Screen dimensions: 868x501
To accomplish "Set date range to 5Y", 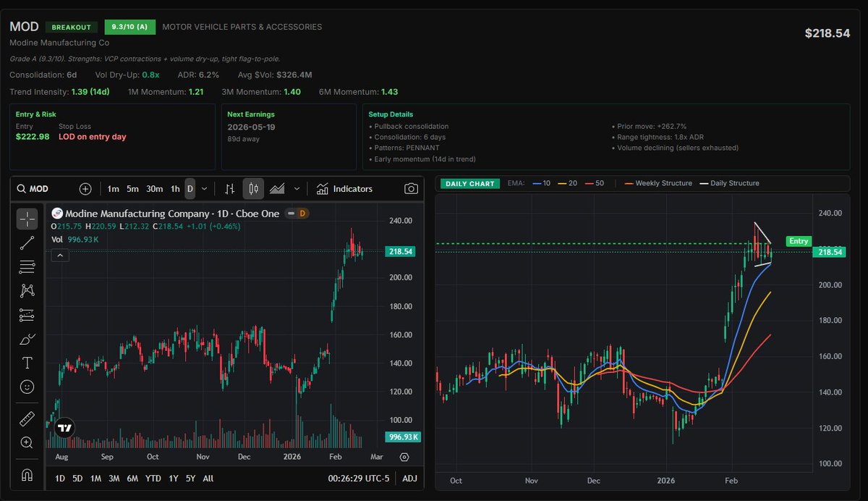I will click(190, 479).
